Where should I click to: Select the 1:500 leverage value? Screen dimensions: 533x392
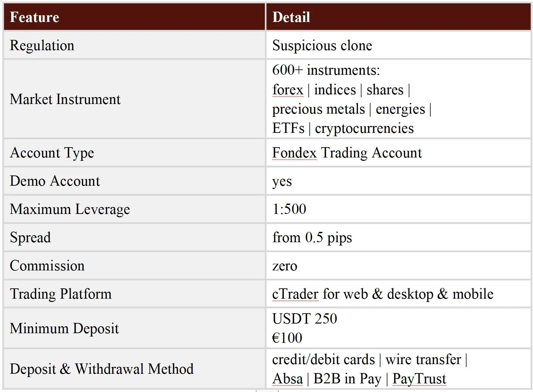point(289,209)
